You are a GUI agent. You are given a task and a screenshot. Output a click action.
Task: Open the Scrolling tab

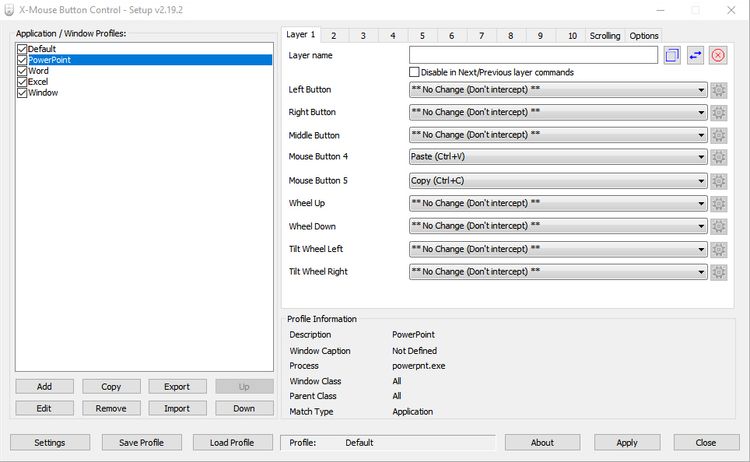tap(605, 36)
